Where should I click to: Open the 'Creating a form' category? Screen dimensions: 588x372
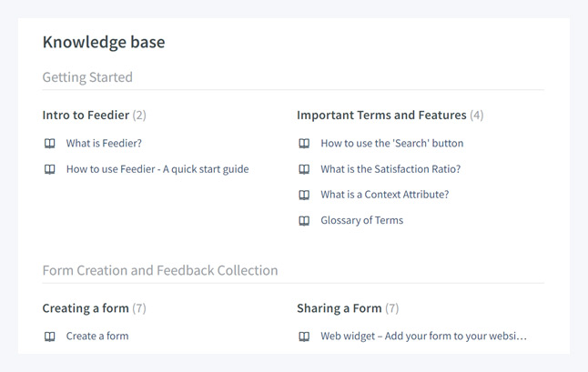[x=86, y=308]
